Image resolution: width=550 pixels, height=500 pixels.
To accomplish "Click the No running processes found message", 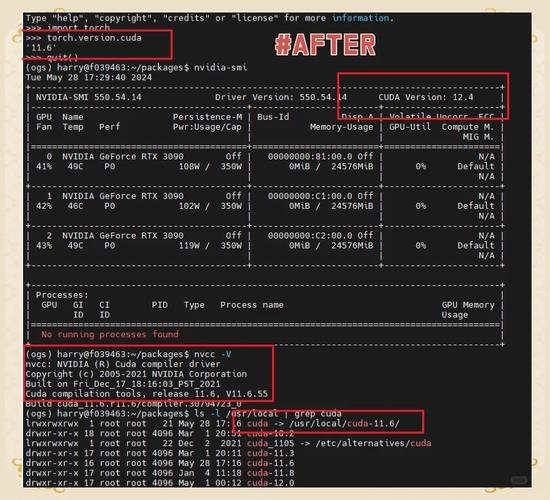I will [x=110, y=334].
